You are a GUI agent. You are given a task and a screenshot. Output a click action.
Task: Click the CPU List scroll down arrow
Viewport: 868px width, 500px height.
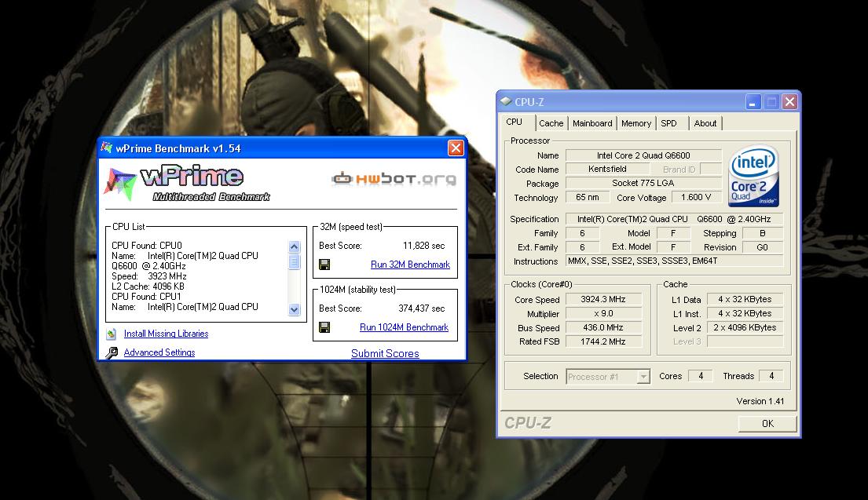click(294, 310)
